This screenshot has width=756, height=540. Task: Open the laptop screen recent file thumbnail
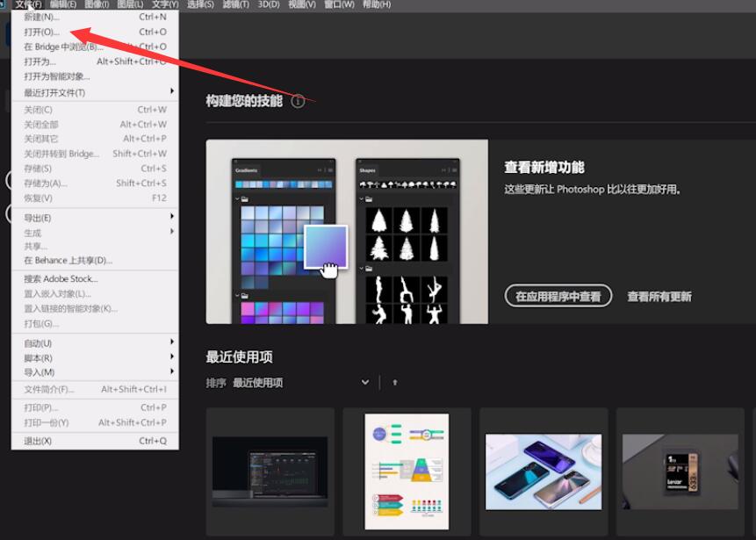pyautogui.click(x=270, y=471)
